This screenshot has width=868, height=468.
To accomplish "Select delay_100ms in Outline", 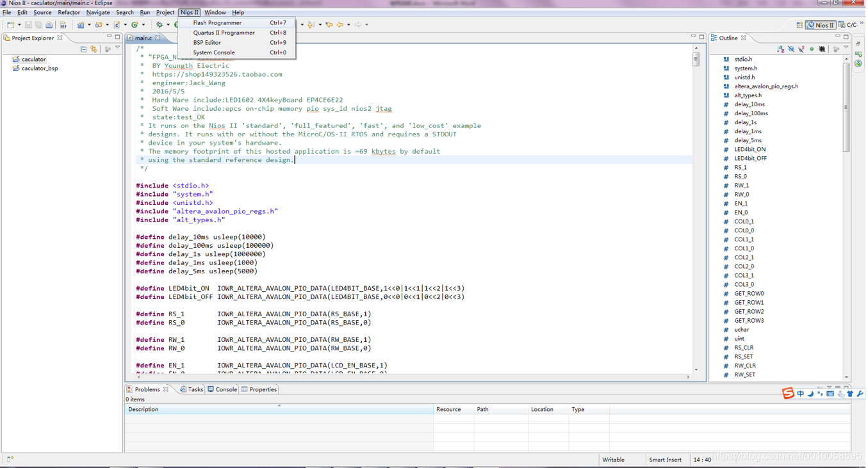I will [751, 113].
